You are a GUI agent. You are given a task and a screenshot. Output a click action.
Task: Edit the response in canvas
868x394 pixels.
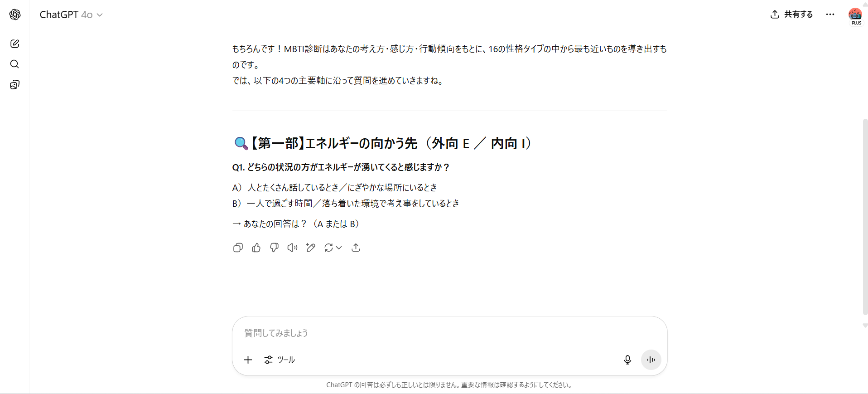[310, 248]
